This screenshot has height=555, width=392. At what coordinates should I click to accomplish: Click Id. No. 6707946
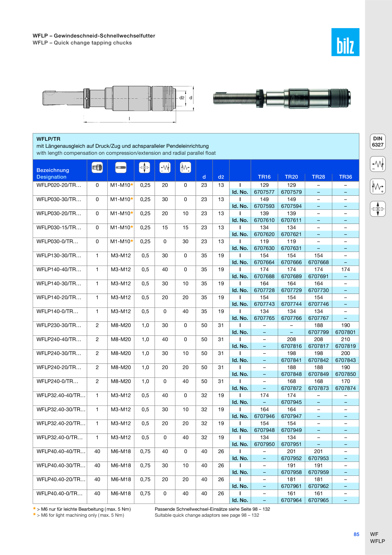point(264,416)
